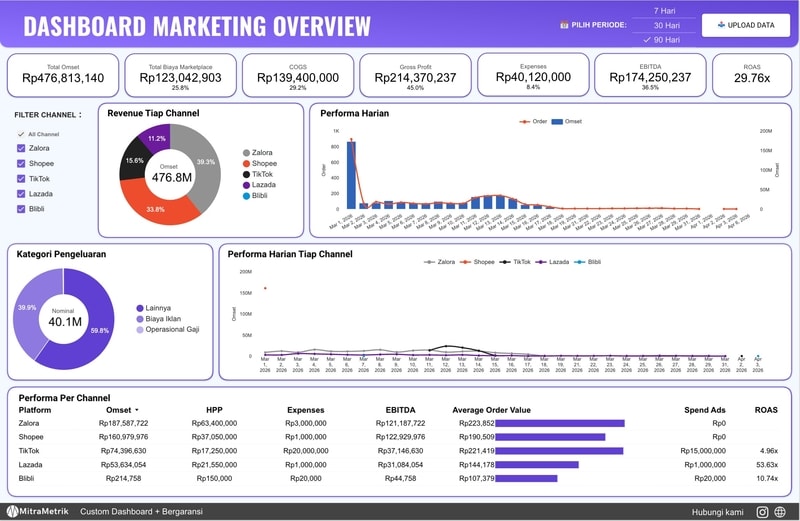Choose the 30 Hari period option

point(665,25)
